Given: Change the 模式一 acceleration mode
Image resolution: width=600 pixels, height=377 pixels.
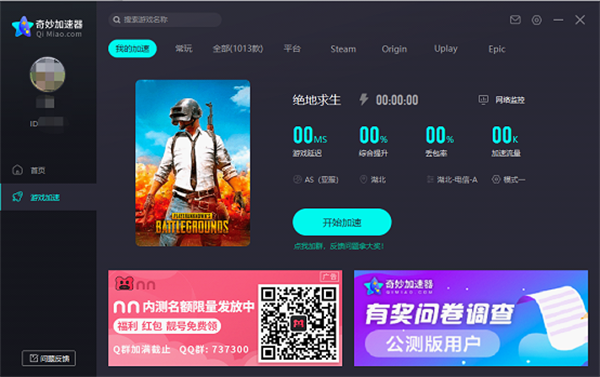Looking at the screenshot, I should point(508,179).
